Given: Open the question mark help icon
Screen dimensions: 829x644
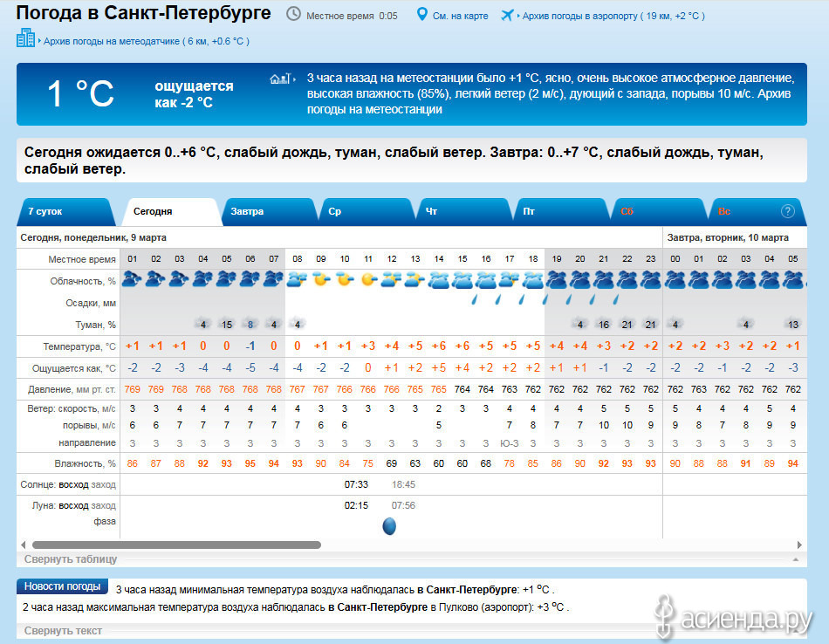Looking at the screenshot, I should [x=788, y=211].
